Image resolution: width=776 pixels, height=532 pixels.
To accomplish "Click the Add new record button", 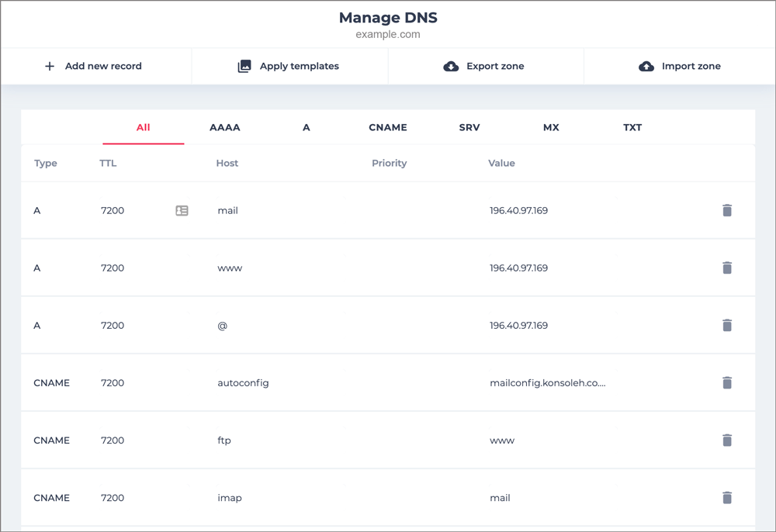I will coord(95,66).
